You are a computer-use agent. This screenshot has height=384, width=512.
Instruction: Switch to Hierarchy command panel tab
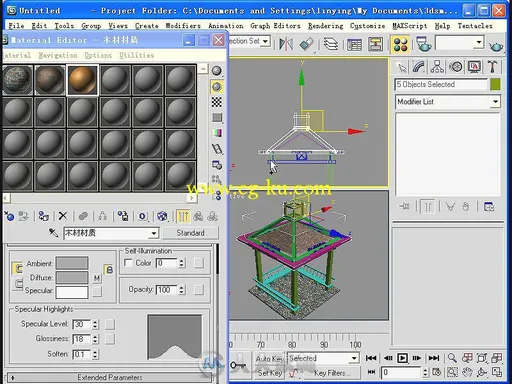tap(437, 67)
